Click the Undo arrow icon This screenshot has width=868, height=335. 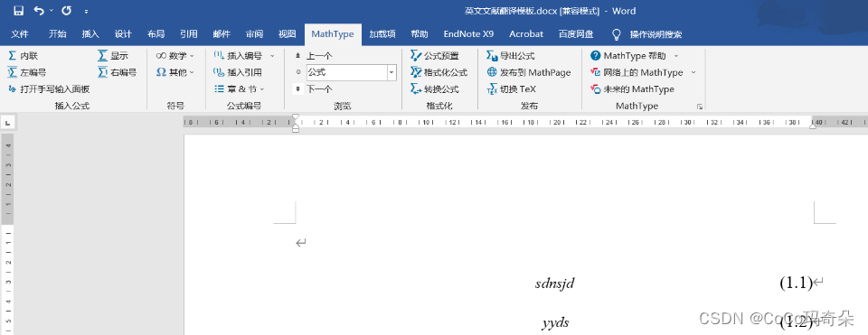pos(39,11)
